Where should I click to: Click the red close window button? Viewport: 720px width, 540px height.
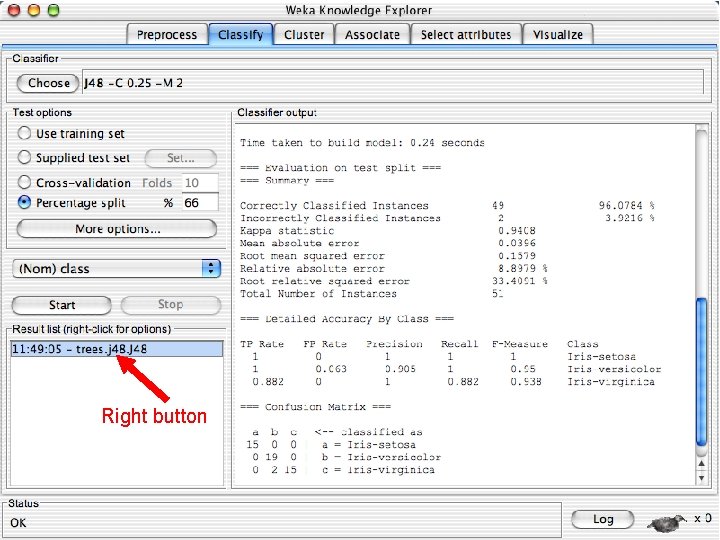pyautogui.click(x=14, y=10)
